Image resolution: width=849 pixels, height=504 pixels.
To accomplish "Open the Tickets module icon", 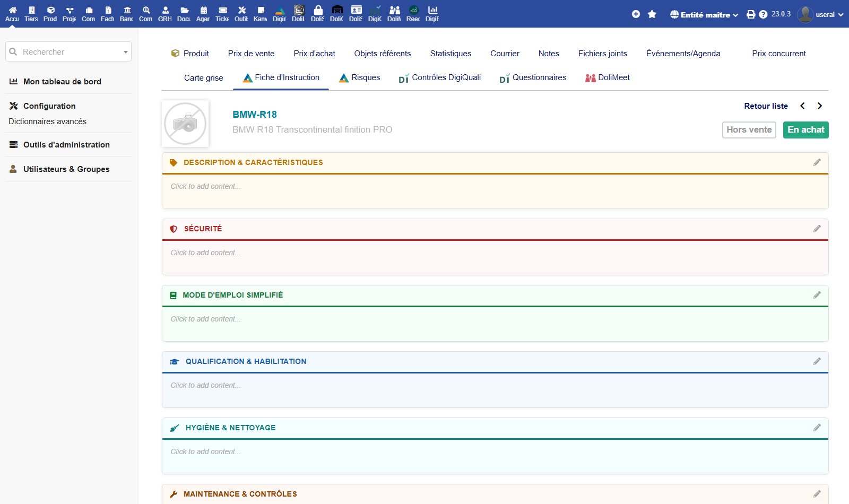I will (x=222, y=14).
